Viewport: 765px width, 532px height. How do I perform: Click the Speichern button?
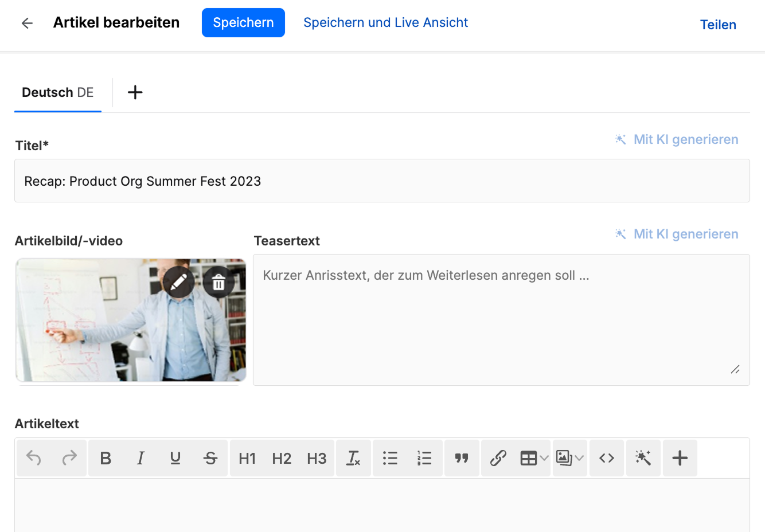pos(243,23)
